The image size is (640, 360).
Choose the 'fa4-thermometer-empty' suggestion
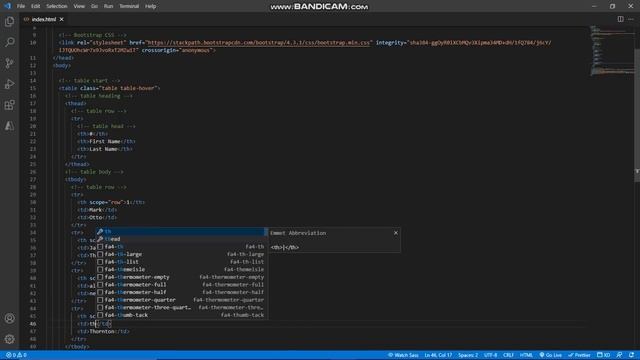pos(181,277)
